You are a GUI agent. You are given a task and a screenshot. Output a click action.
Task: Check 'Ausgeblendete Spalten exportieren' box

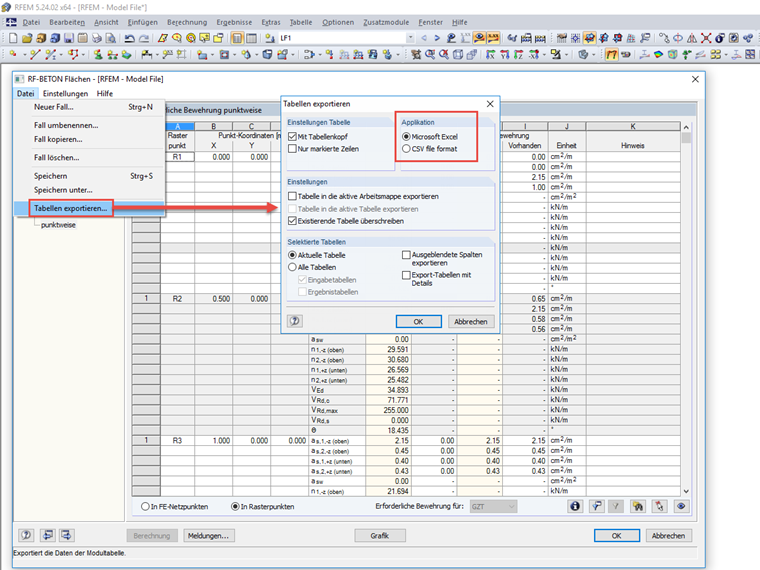pyautogui.click(x=406, y=255)
